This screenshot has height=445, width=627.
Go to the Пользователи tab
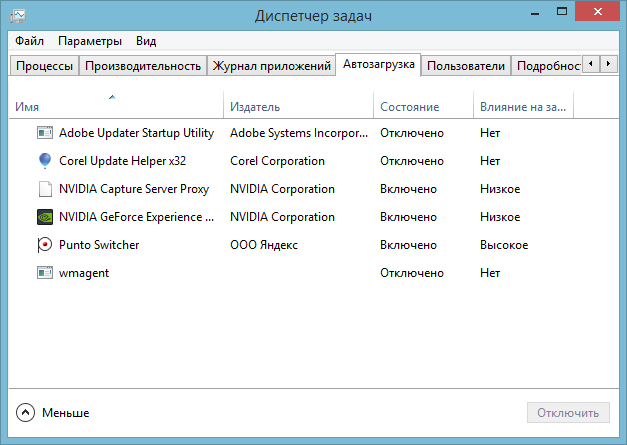pos(465,66)
